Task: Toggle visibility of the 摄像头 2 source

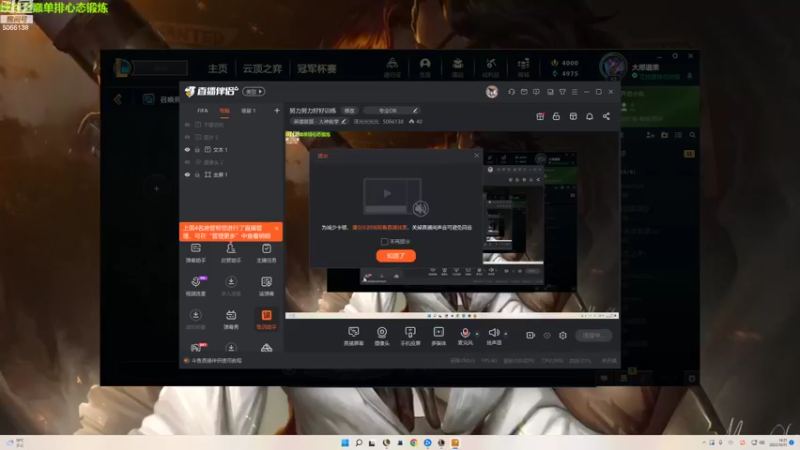Action: (x=187, y=162)
